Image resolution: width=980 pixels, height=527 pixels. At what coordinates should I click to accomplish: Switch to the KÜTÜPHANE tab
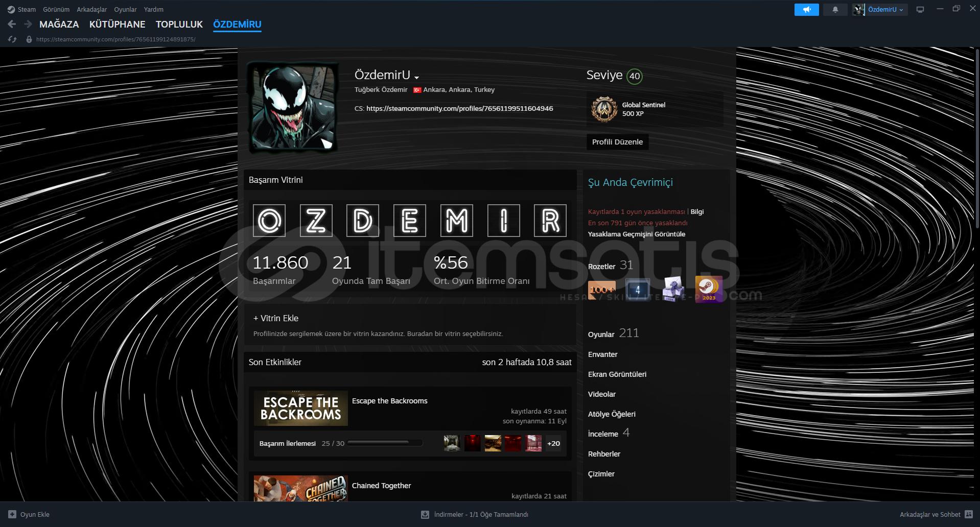click(x=117, y=24)
